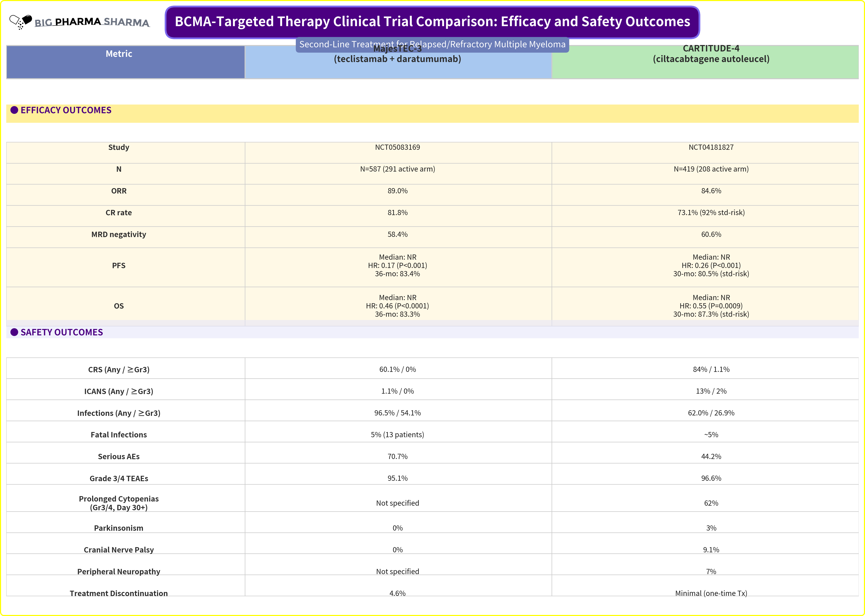Click the Second-Line Treatment subtitle label
865x616 pixels.
pos(432,44)
